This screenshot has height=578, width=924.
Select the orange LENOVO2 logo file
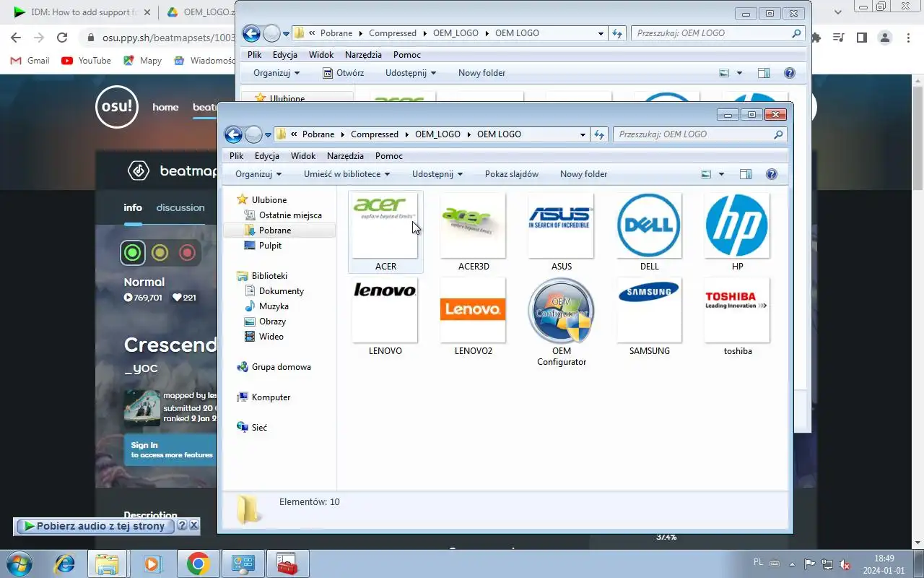pyautogui.click(x=474, y=316)
